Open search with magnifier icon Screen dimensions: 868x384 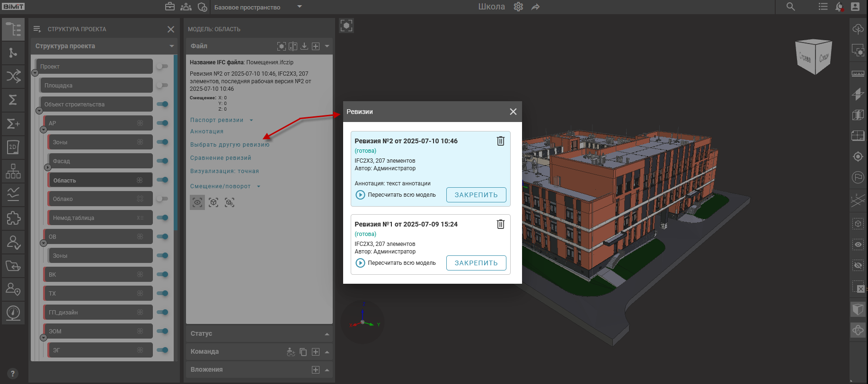[x=790, y=7]
